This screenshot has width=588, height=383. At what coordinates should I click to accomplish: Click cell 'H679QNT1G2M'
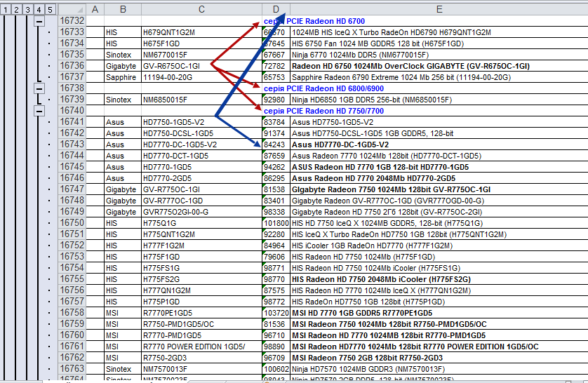pos(202,32)
